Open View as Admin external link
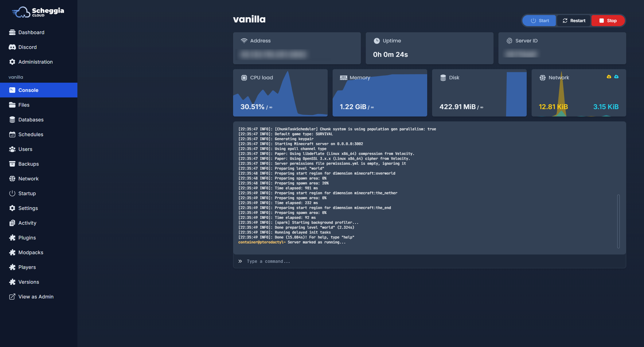 (x=36, y=297)
